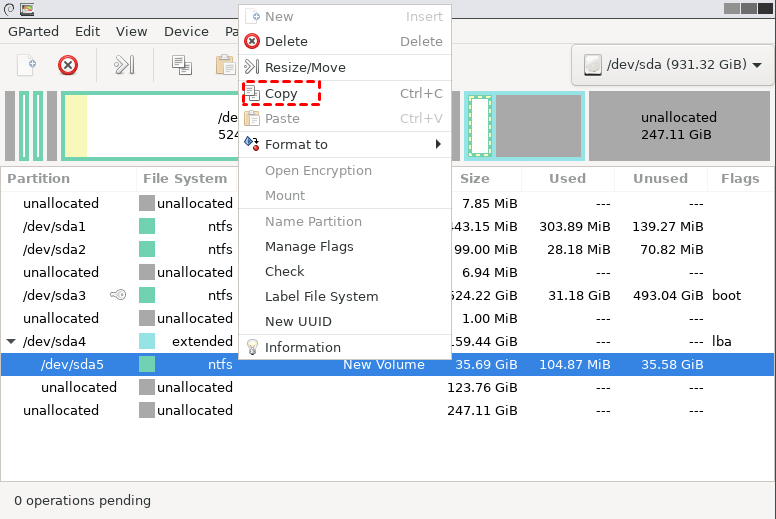
Task: Click the GParted app icon in title bar
Action: pyautogui.click(x=26, y=8)
